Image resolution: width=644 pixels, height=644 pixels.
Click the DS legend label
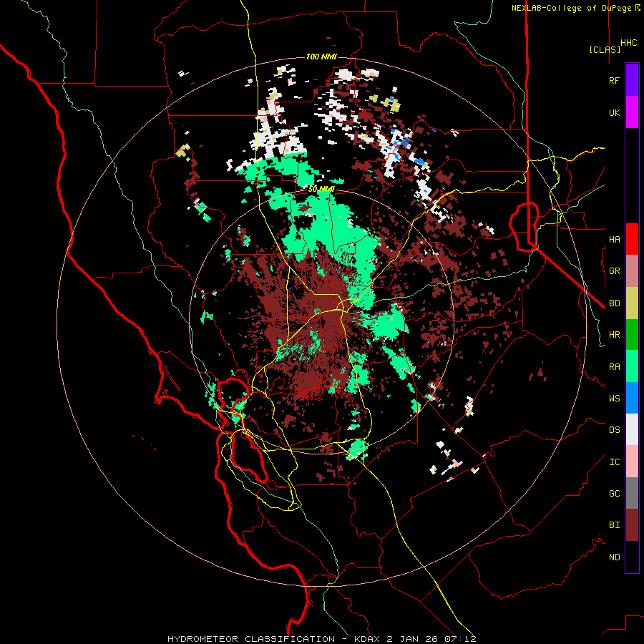pyautogui.click(x=614, y=429)
